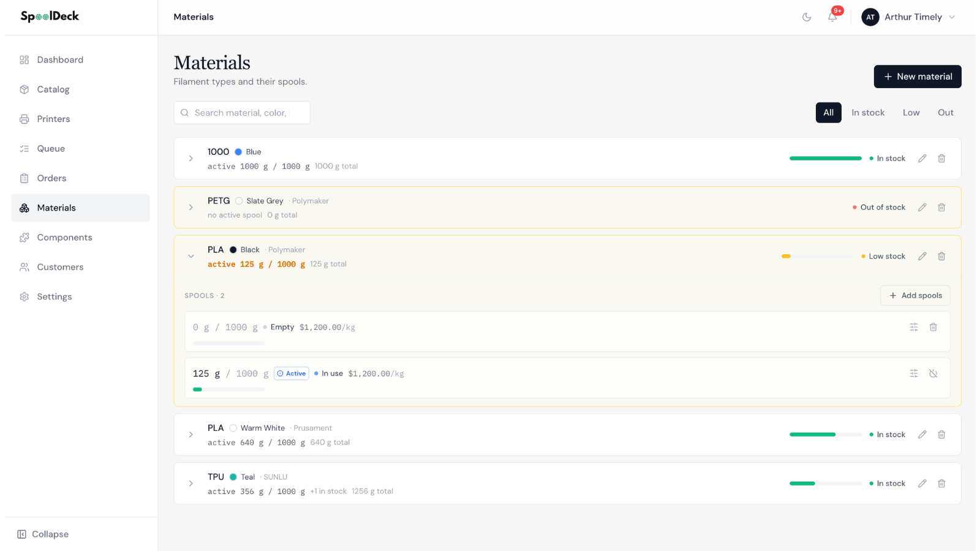Show only Out of stock materials

coord(945,113)
